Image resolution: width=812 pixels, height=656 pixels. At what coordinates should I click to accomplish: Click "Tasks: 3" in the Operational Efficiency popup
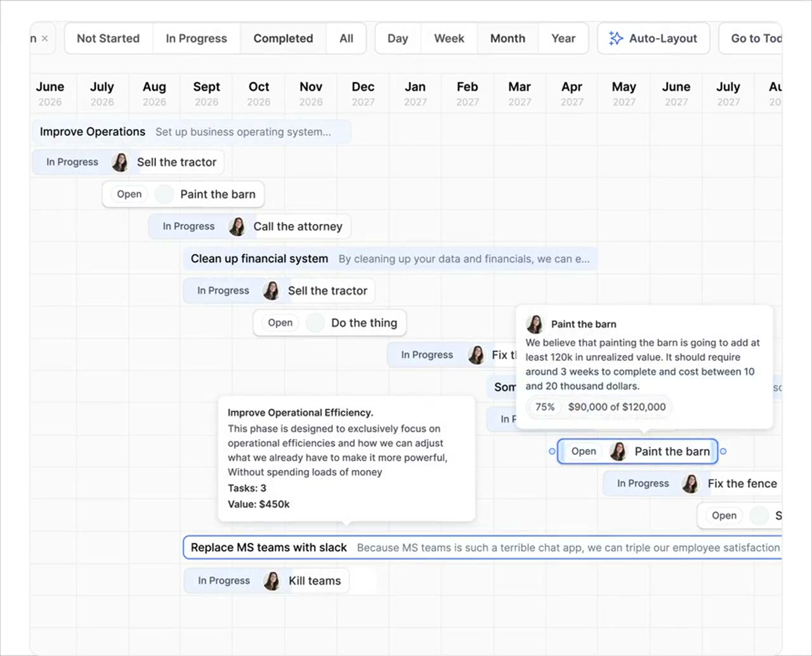click(247, 489)
